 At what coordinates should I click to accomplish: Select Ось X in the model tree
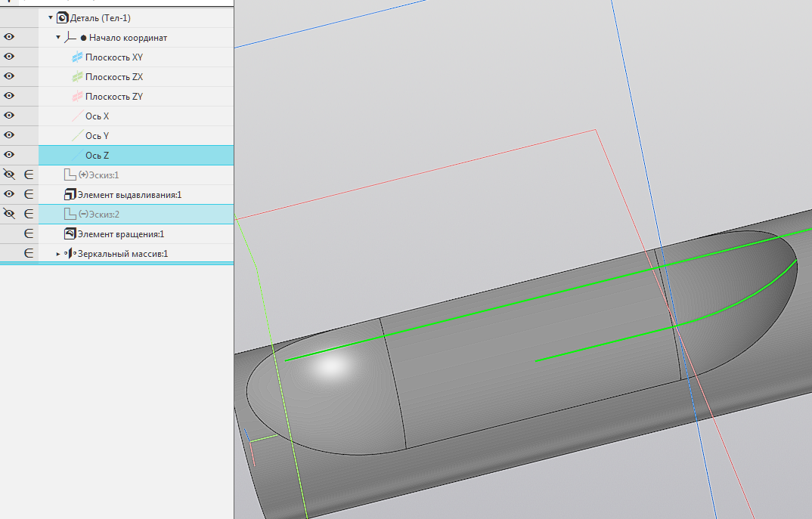(97, 116)
